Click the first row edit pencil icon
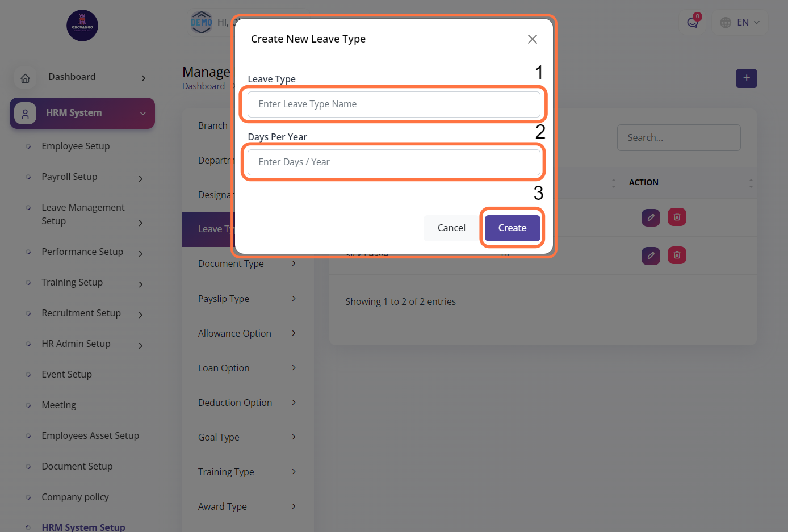 [651, 217]
